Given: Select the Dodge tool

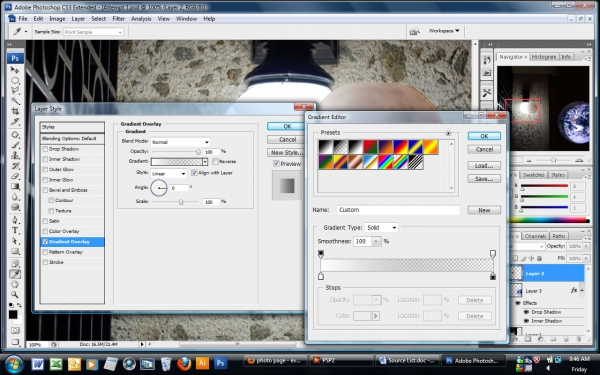Looking at the screenshot, I should (15, 207).
